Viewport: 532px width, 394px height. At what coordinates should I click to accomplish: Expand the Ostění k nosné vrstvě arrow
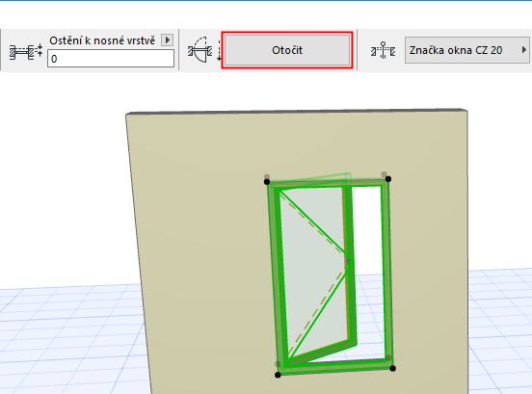(167, 40)
